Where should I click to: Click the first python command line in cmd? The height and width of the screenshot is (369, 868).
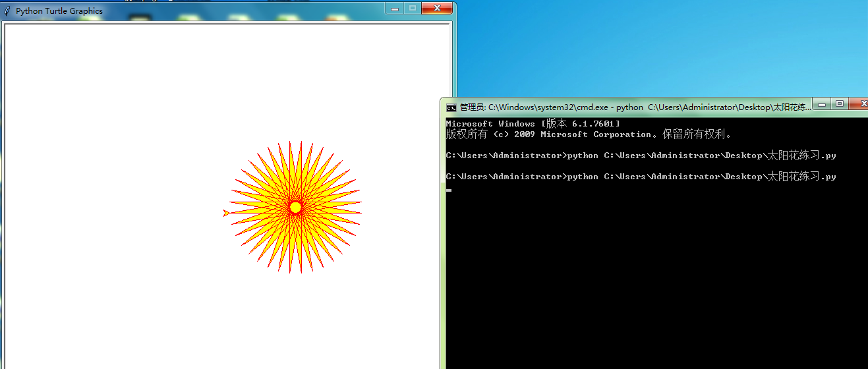pyautogui.click(x=641, y=156)
